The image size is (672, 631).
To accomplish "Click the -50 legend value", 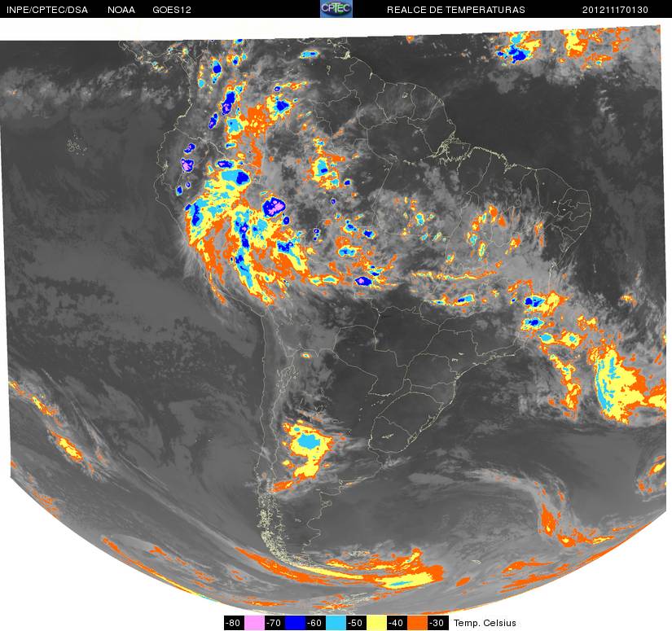I will [x=357, y=623].
